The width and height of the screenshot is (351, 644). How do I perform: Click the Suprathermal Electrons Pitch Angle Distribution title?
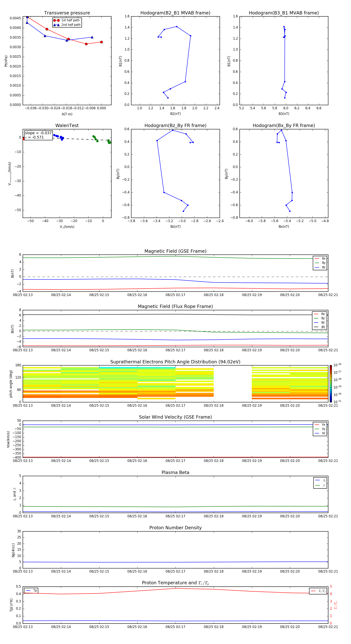point(175,362)
